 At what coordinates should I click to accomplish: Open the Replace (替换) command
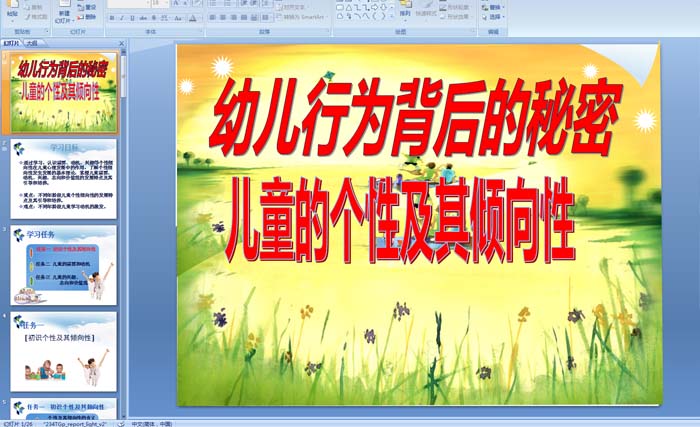coord(492,8)
